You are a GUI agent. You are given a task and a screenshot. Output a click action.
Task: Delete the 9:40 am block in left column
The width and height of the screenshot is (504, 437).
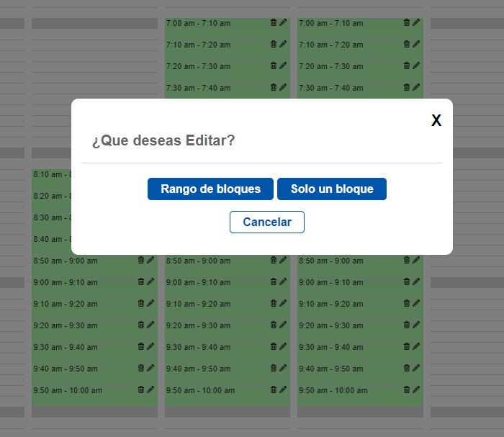click(x=141, y=368)
